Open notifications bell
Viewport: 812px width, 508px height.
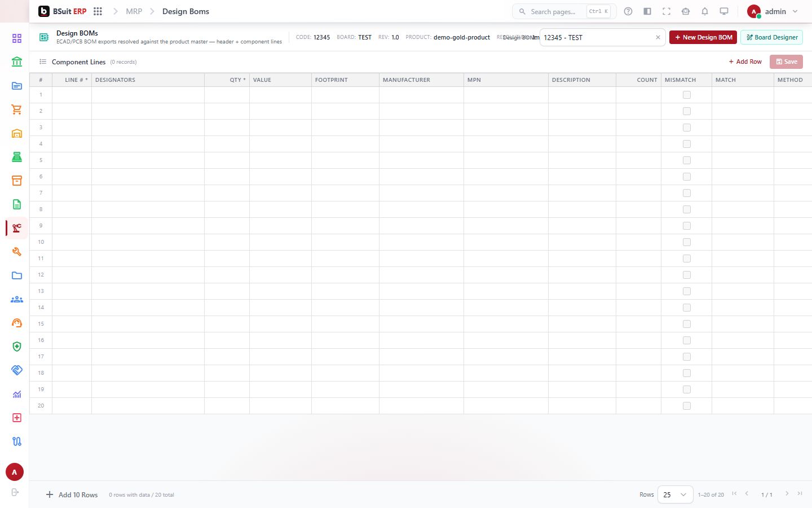point(705,11)
